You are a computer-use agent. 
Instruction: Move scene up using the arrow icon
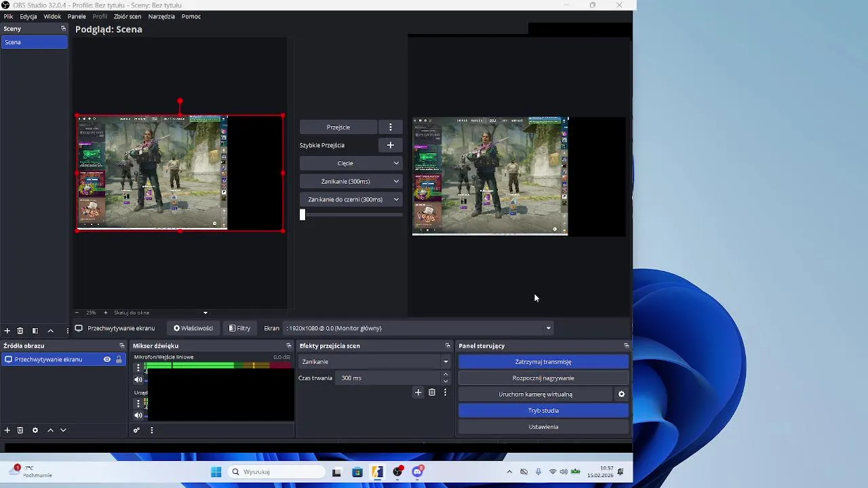coord(50,331)
